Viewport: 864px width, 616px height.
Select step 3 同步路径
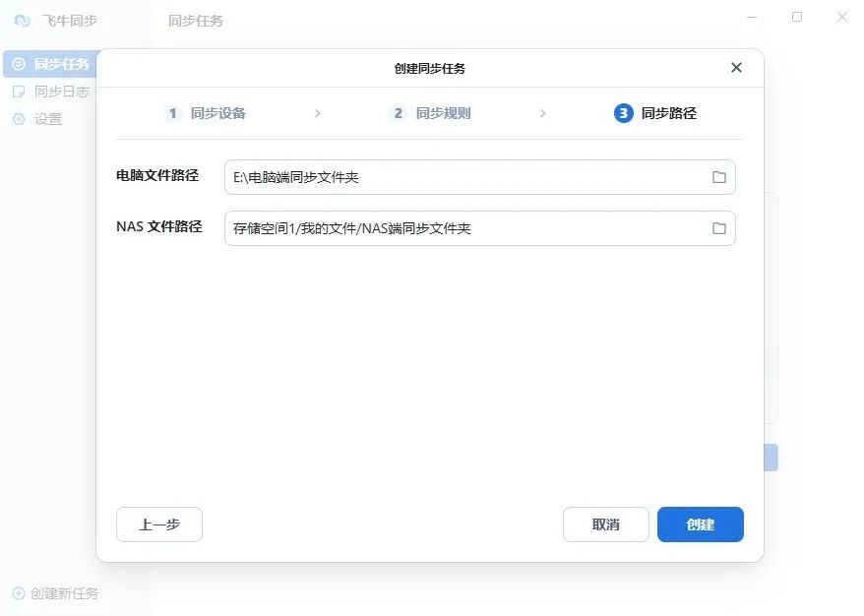click(655, 113)
